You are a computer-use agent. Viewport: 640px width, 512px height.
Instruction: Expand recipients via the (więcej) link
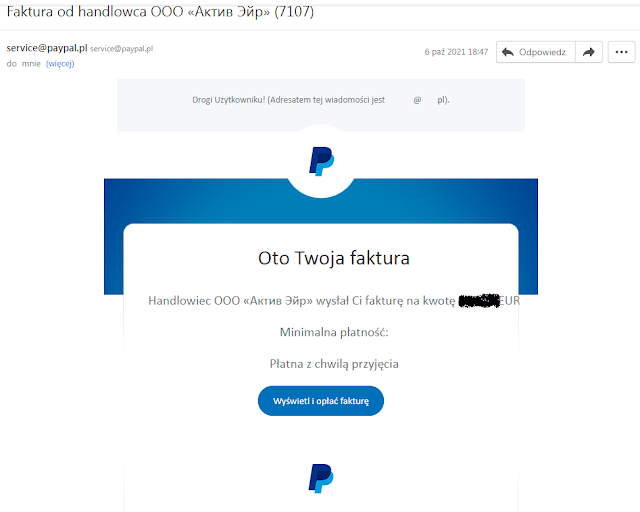click(60, 64)
